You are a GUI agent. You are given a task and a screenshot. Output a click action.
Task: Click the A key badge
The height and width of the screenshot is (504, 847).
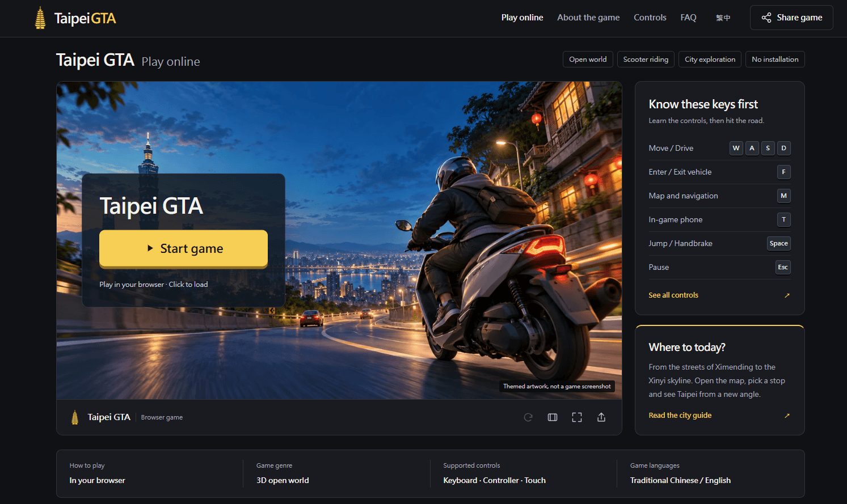click(x=752, y=148)
